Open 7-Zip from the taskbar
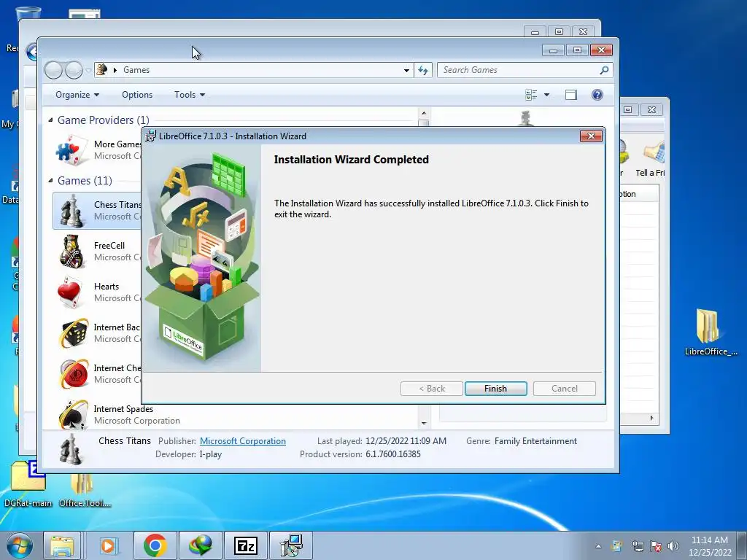Viewport: 747px width, 560px height. pyautogui.click(x=245, y=545)
